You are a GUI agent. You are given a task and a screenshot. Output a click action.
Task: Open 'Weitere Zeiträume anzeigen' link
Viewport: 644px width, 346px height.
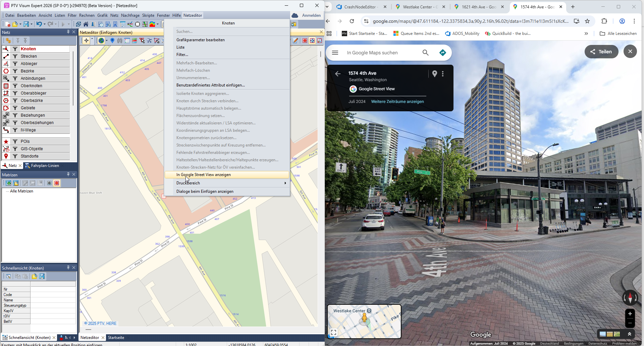[397, 102]
